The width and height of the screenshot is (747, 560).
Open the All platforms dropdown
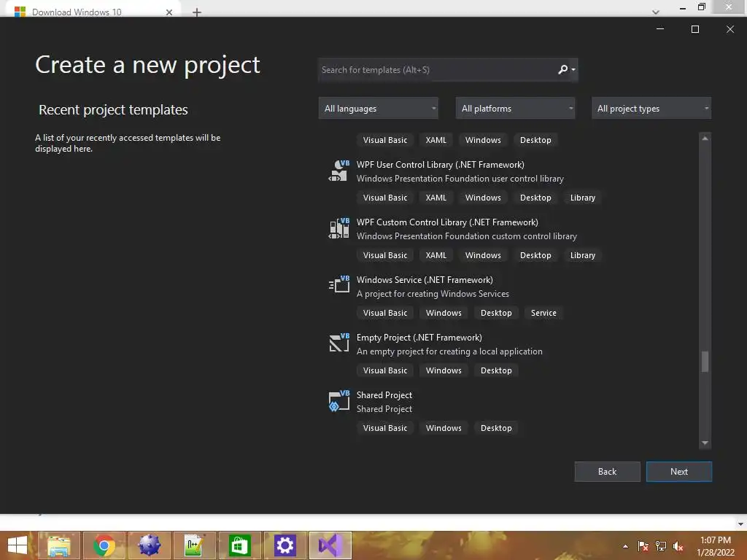515,108
